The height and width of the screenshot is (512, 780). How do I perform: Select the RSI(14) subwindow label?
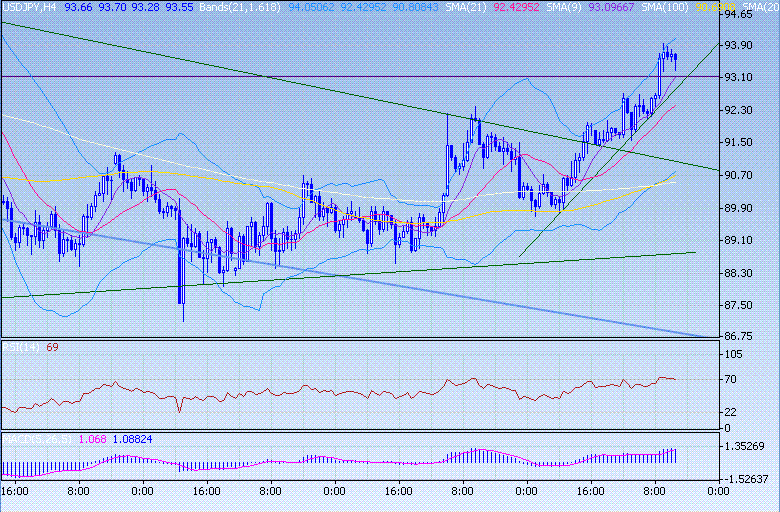click(16, 347)
